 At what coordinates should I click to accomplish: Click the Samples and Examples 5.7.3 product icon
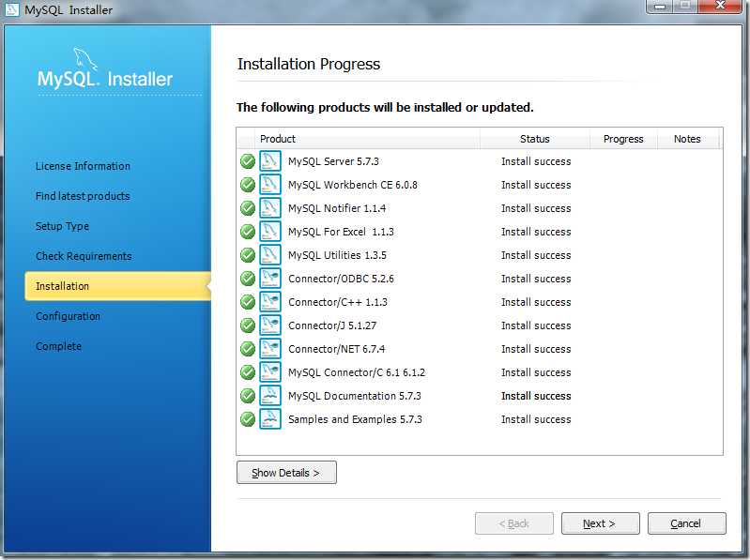pyautogui.click(x=269, y=418)
